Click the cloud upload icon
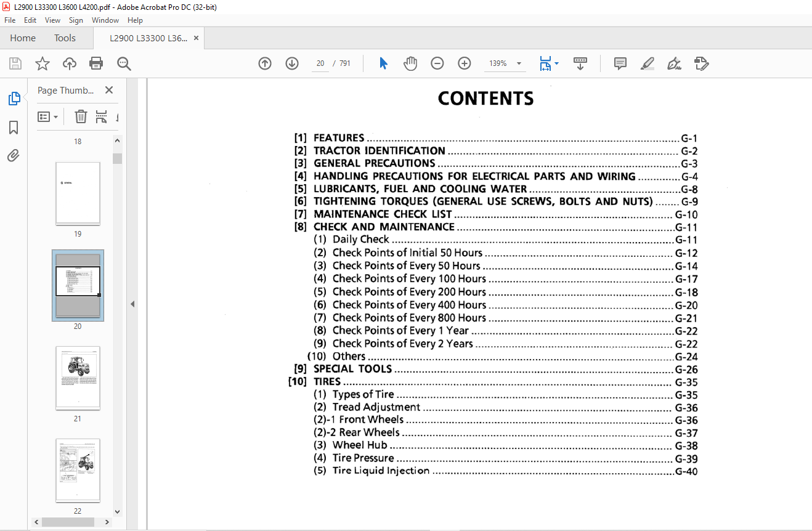This screenshot has height=531, width=812. pos(69,63)
